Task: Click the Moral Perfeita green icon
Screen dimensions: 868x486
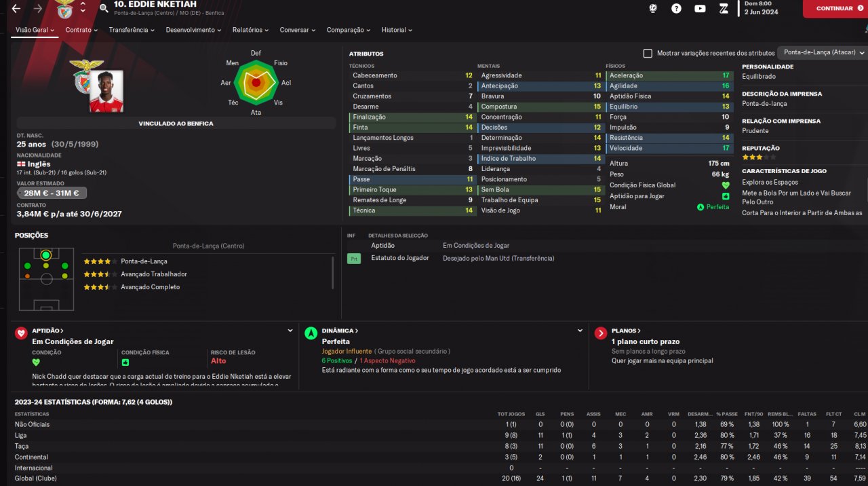Action: [701, 207]
